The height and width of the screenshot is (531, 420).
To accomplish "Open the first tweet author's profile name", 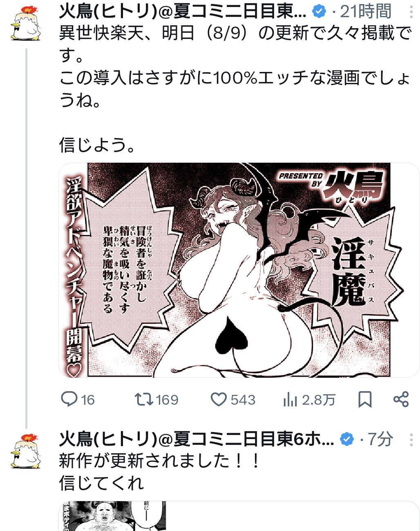I will [183, 12].
